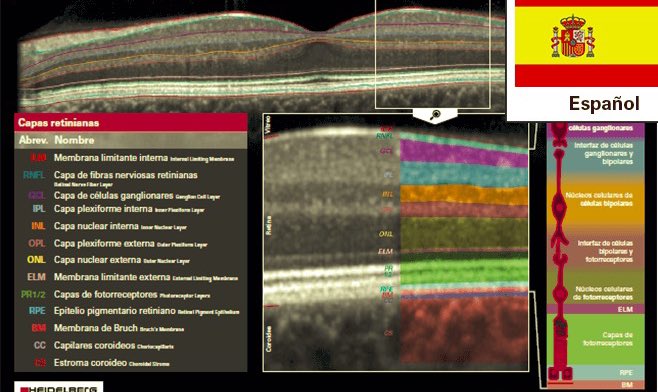Select "Capa de células ganglionares" entry
Viewport: 658px width, 392px height.
point(113,196)
